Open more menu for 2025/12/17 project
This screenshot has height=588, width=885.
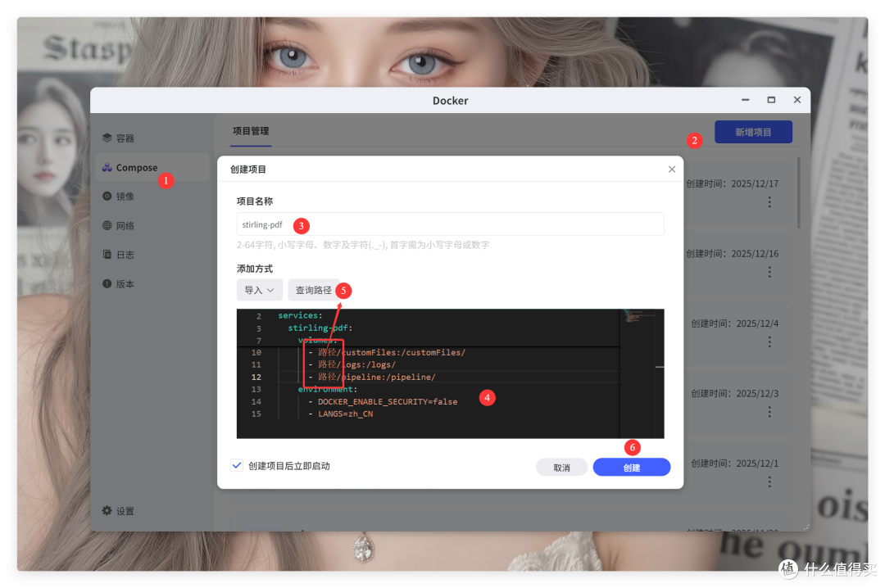click(769, 202)
